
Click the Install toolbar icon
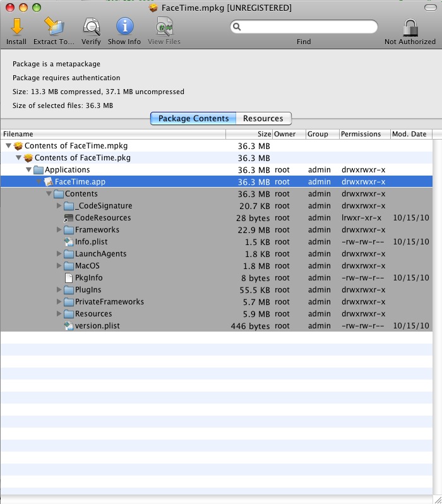(16, 27)
